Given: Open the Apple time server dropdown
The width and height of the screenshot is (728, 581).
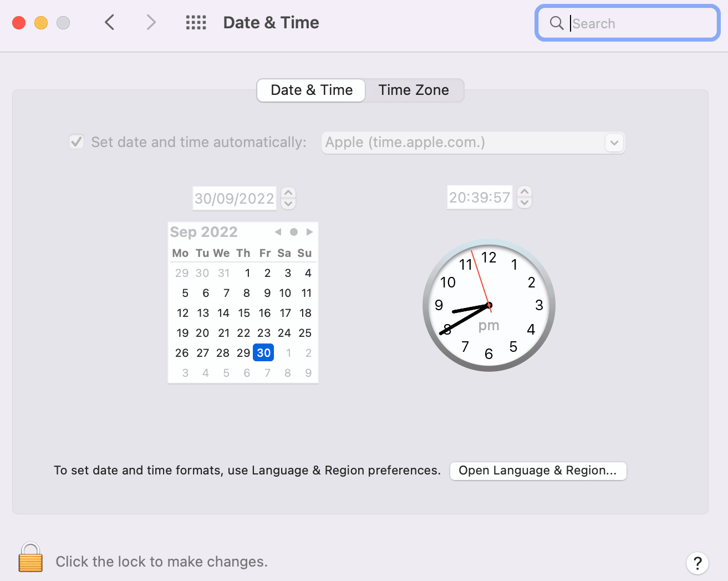Looking at the screenshot, I should [614, 143].
